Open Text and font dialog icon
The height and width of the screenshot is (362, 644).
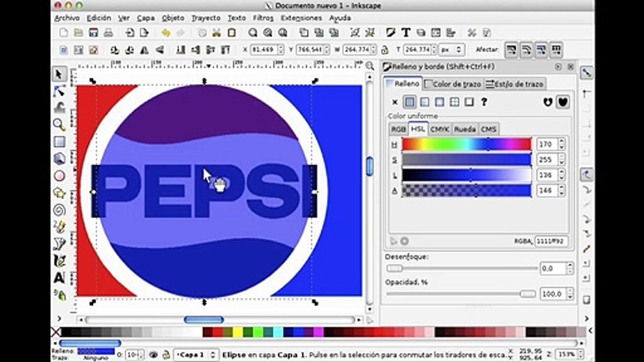coord(406,33)
